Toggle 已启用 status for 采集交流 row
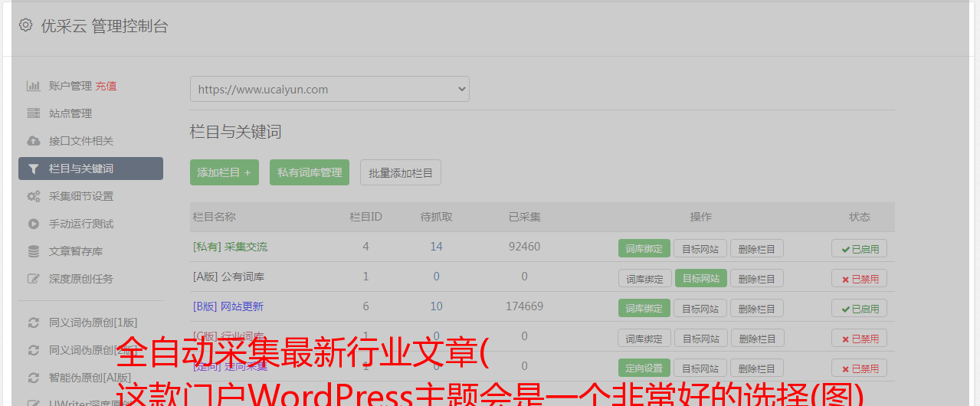The width and height of the screenshot is (980, 406). [x=860, y=248]
